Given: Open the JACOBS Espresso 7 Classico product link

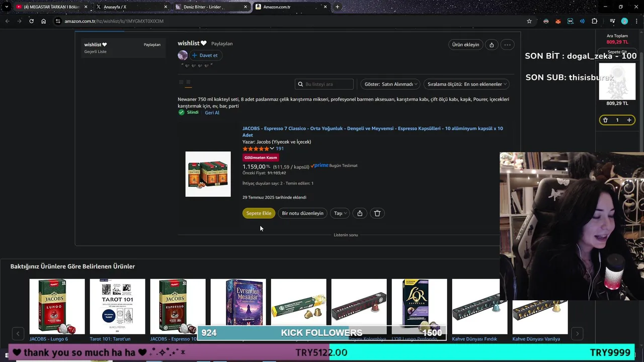Looking at the screenshot, I should point(372,132).
